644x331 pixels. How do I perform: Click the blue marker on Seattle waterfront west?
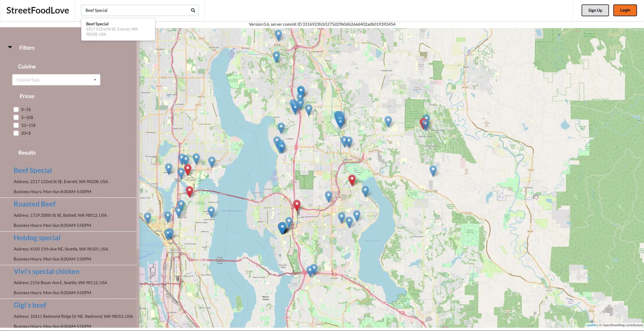[147, 218]
